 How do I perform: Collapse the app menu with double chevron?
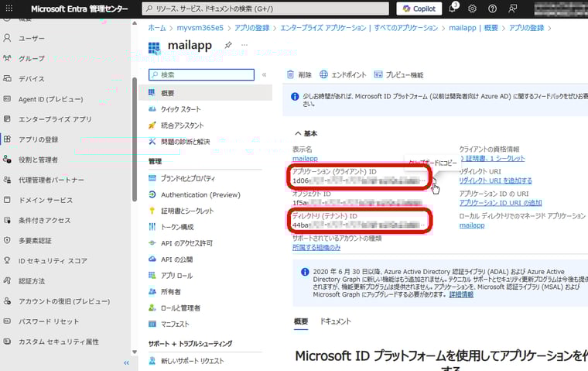click(265, 74)
